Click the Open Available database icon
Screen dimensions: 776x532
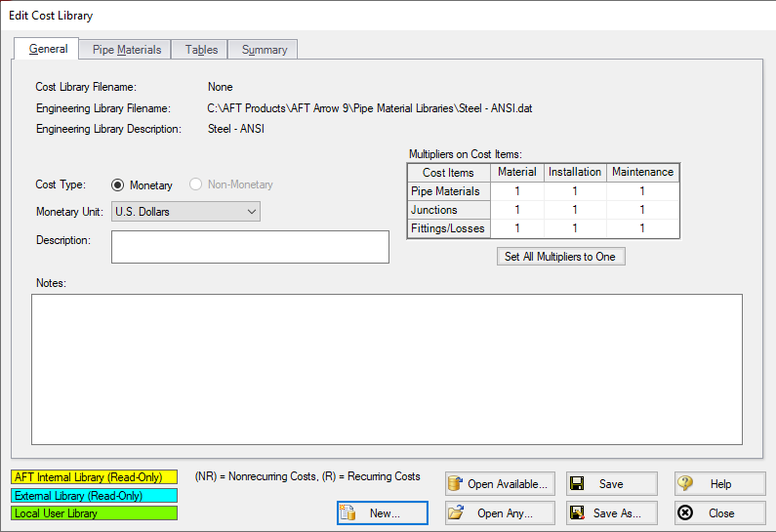pyautogui.click(x=455, y=484)
